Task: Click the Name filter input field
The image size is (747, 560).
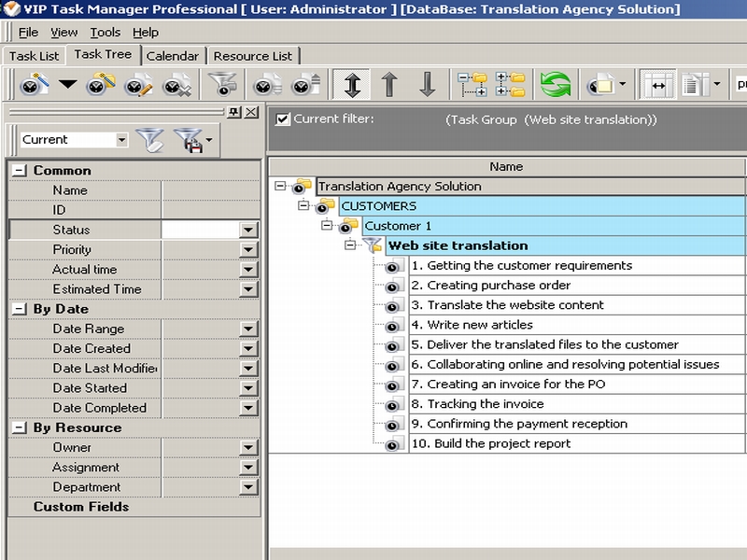Action: pos(211,190)
